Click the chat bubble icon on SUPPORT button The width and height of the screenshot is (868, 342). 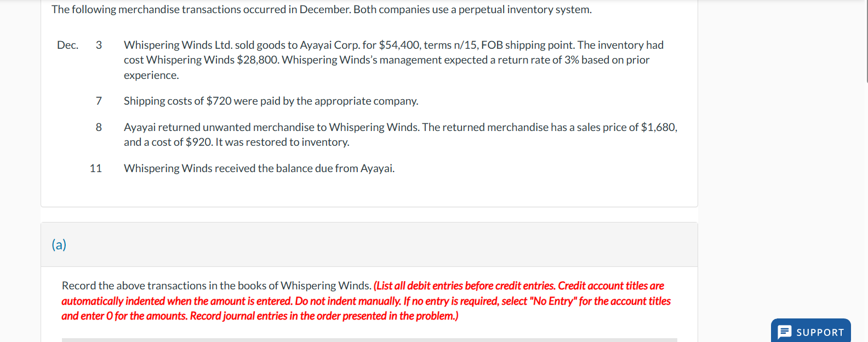(x=785, y=332)
